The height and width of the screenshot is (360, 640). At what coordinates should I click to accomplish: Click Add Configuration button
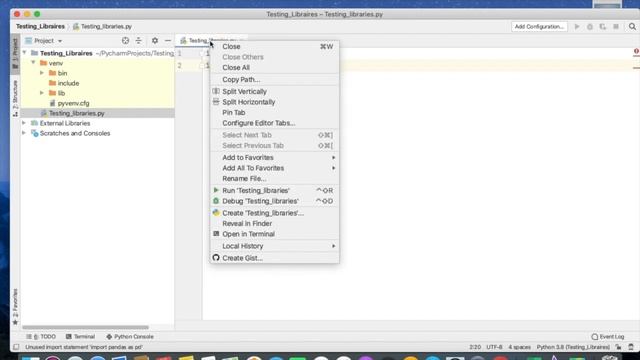tap(539, 27)
